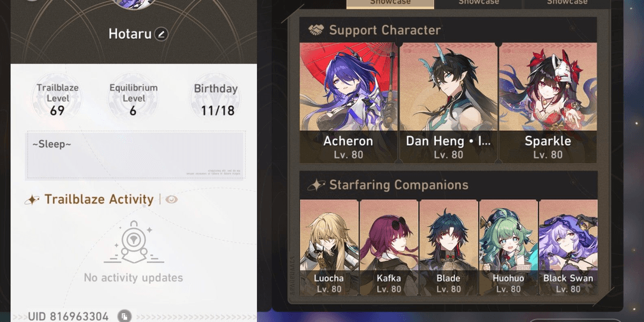Open the rightmost Showcase tab
Viewport: 644px width, 322px height.
567,3
